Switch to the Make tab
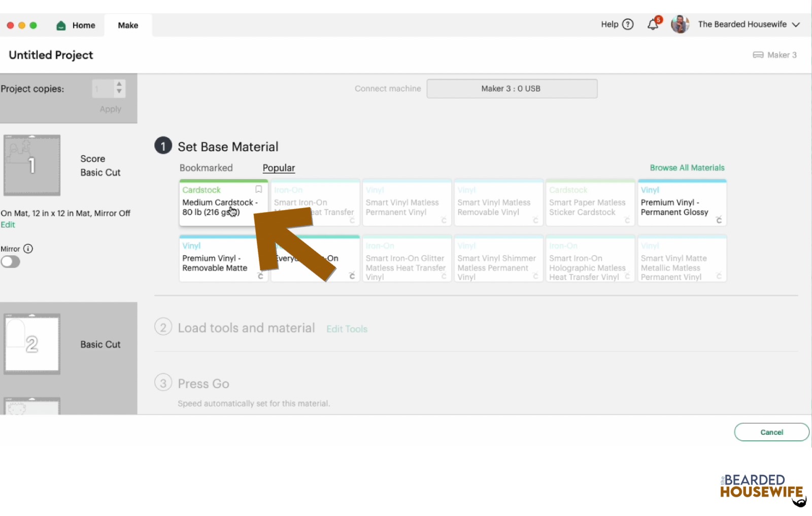812x516 pixels. [128, 25]
